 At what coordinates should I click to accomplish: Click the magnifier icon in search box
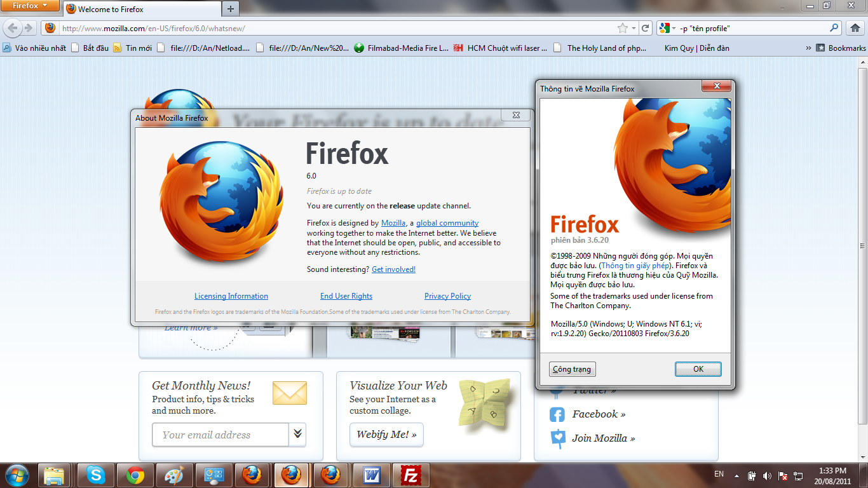pyautogui.click(x=834, y=28)
